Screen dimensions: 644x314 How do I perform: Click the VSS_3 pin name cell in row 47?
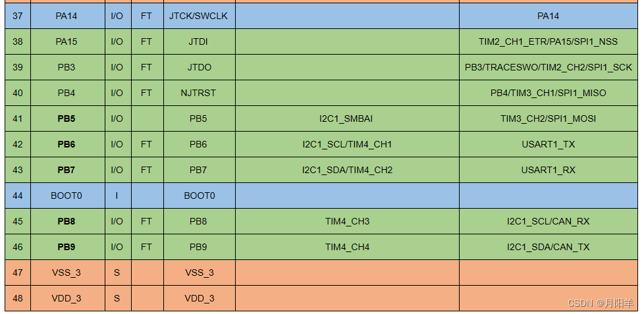point(67,273)
